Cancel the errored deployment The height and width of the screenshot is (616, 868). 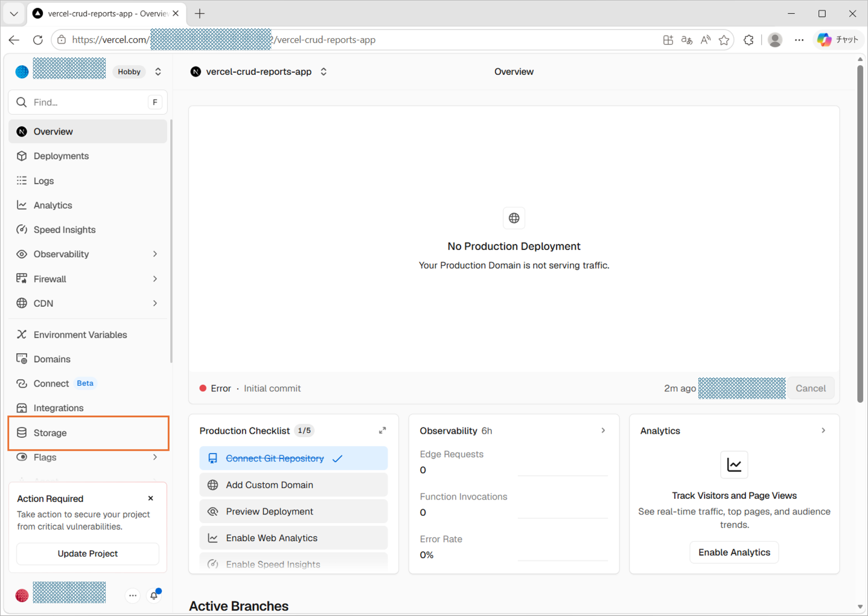click(811, 388)
